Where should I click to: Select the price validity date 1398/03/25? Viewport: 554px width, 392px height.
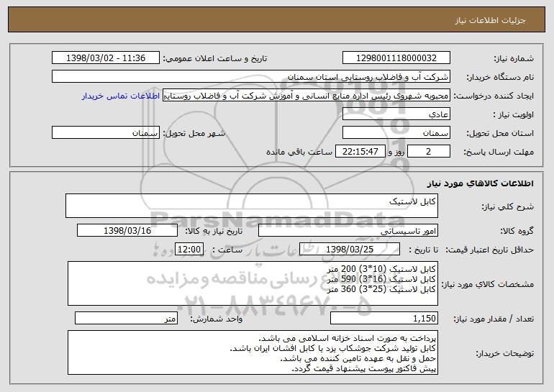click(350, 250)
